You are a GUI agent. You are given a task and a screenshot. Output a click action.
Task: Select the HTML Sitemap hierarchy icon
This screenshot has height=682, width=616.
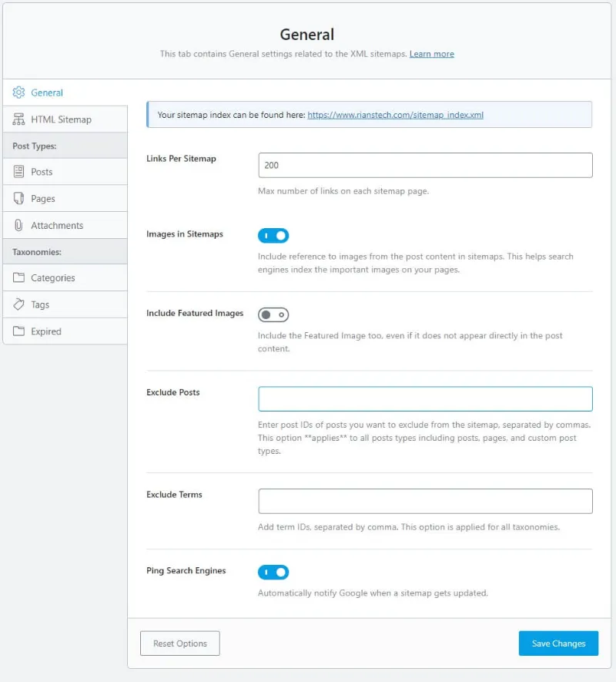point(18,119)
